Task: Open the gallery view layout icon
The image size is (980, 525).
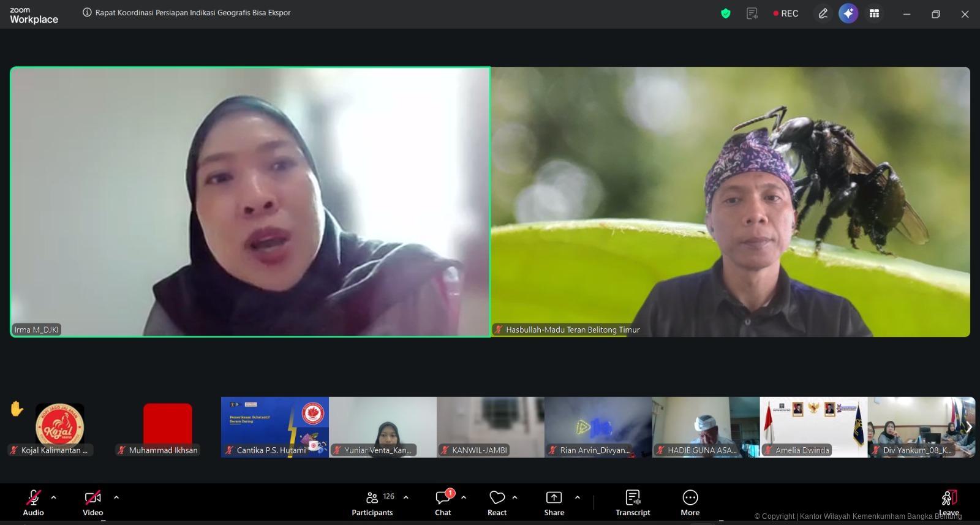Action: 874,13
